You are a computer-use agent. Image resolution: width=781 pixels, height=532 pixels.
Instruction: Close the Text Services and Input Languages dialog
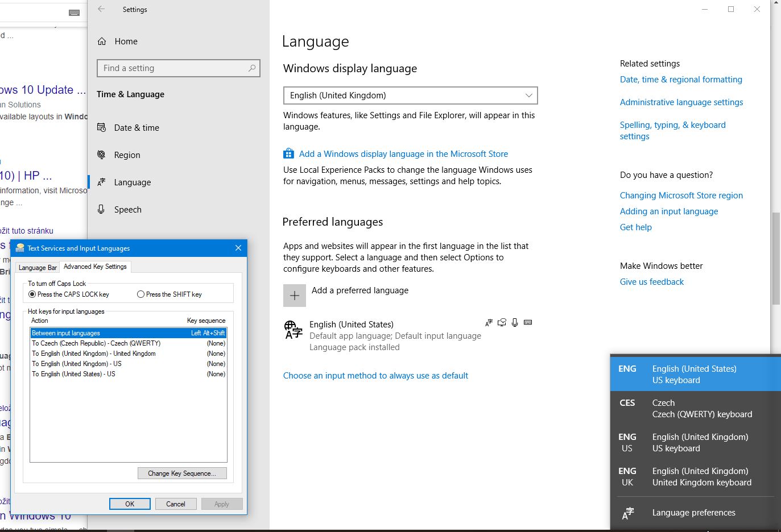click(238, 248)
